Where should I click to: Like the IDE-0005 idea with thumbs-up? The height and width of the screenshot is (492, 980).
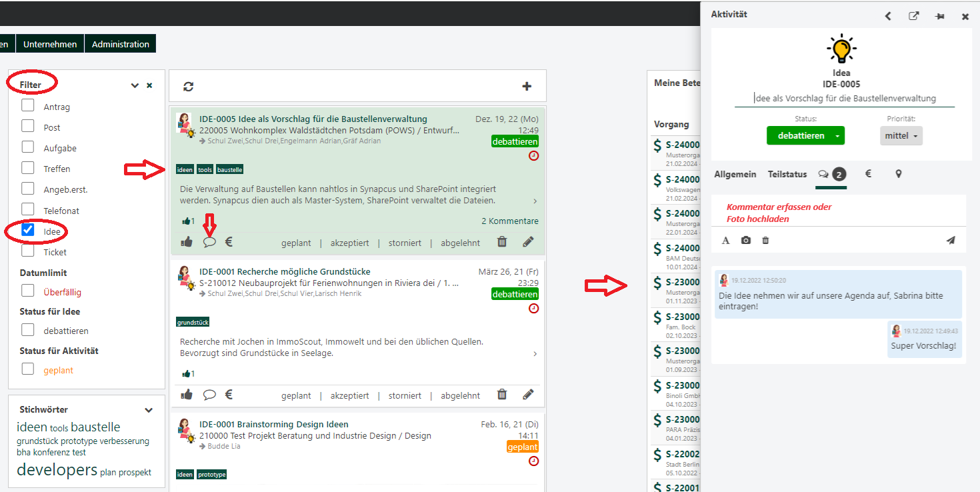(x=187, y=242)
